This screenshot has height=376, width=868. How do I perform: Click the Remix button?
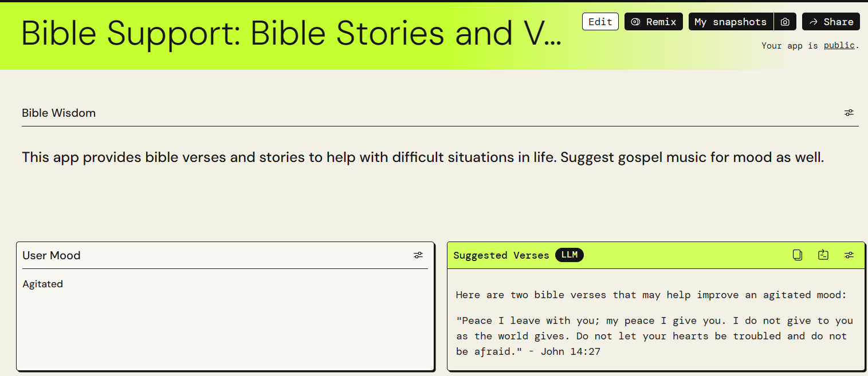pyautogui.click(x=653, y=21)
